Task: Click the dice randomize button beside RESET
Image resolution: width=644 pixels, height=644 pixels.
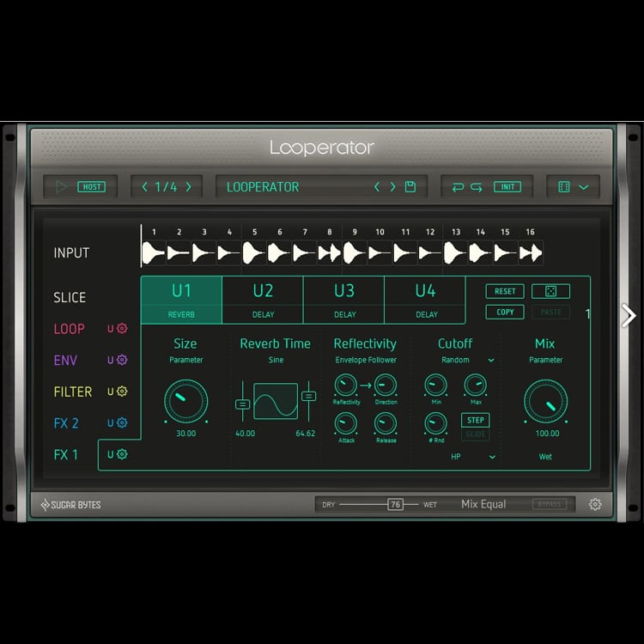Action: tap(550, 291)
